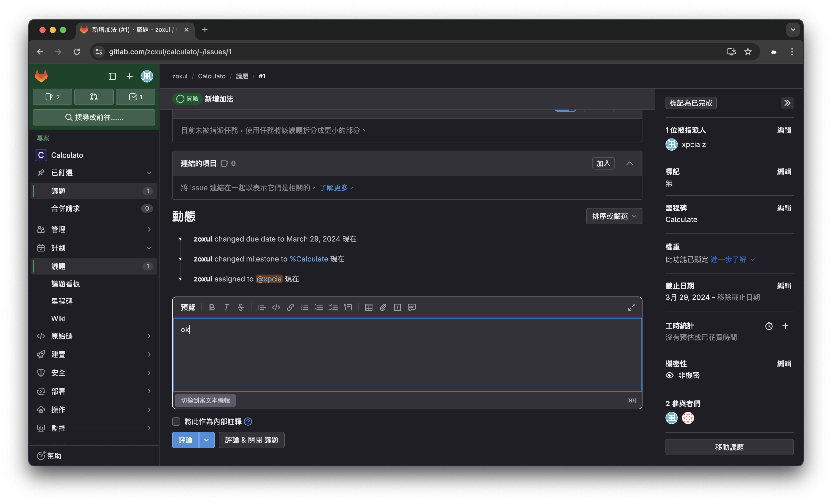Click the Bold formatting icon

point(212,307)
